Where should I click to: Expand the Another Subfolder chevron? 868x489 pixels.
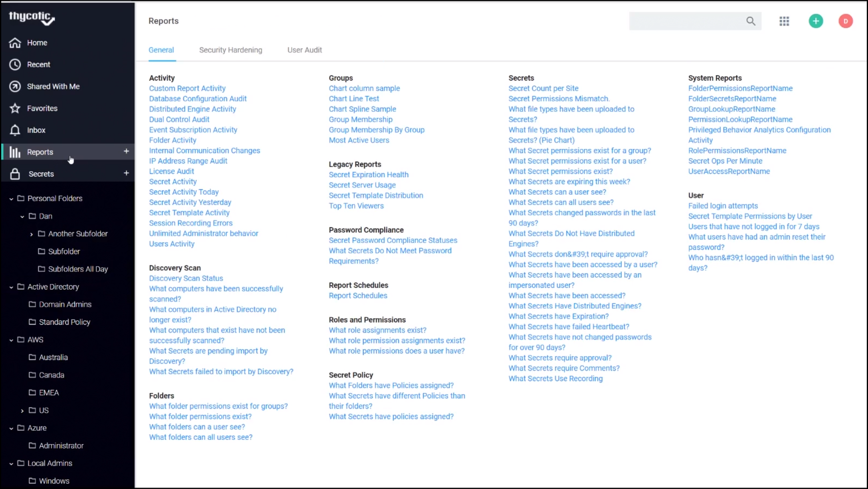click(x=32, y=234)
